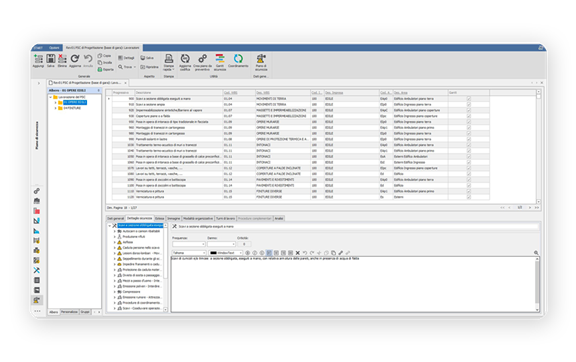Click the Copia button in the ribbon
Image resolution: width=576 pixels, height=362 pixels.
click(x=104, y=56)
